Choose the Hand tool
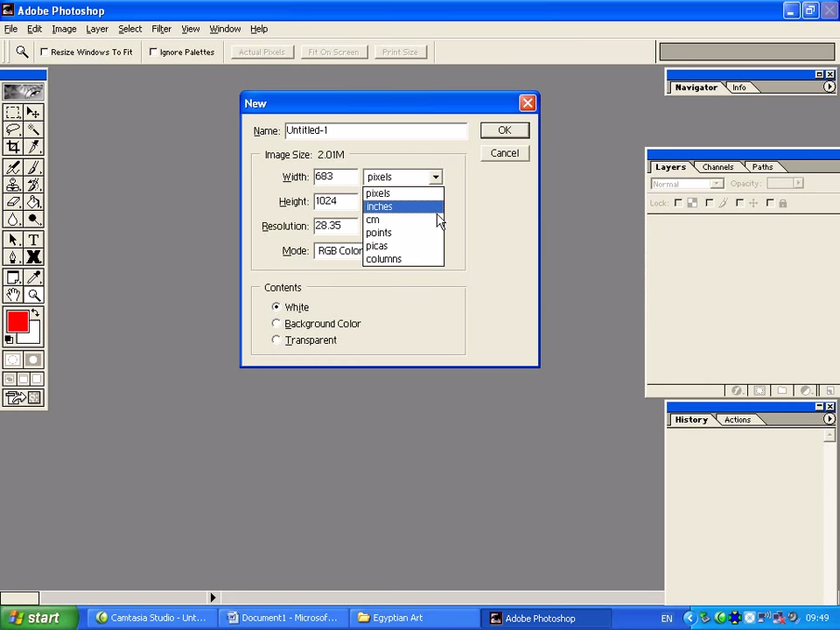 tap(13, 295)
